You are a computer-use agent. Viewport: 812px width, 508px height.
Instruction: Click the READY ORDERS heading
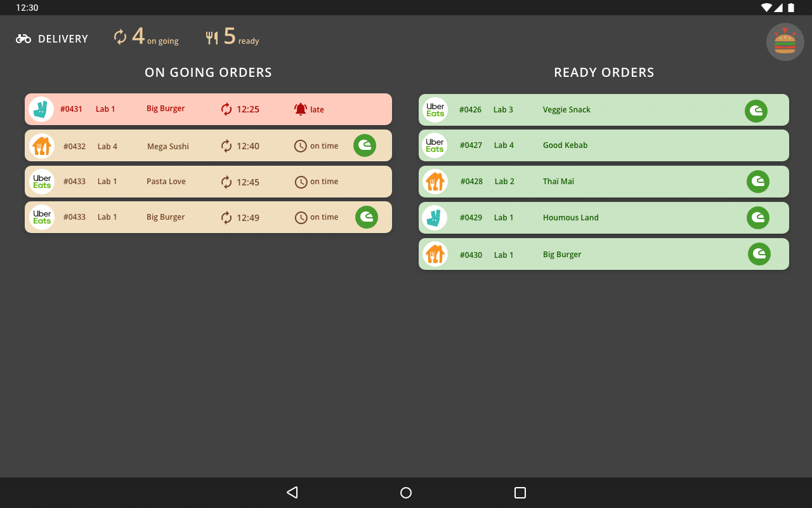click(x=604, y=72)
